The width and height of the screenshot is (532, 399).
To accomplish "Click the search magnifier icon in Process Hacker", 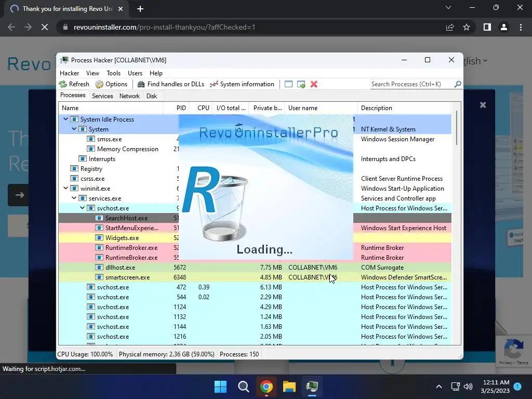I will click(x=458, y=84).
